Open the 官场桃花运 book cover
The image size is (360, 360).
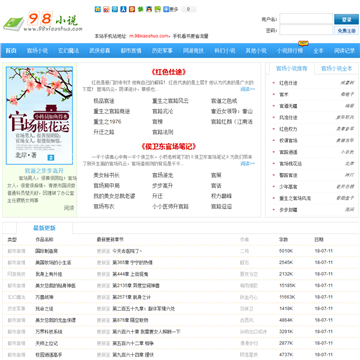(39, 115)
